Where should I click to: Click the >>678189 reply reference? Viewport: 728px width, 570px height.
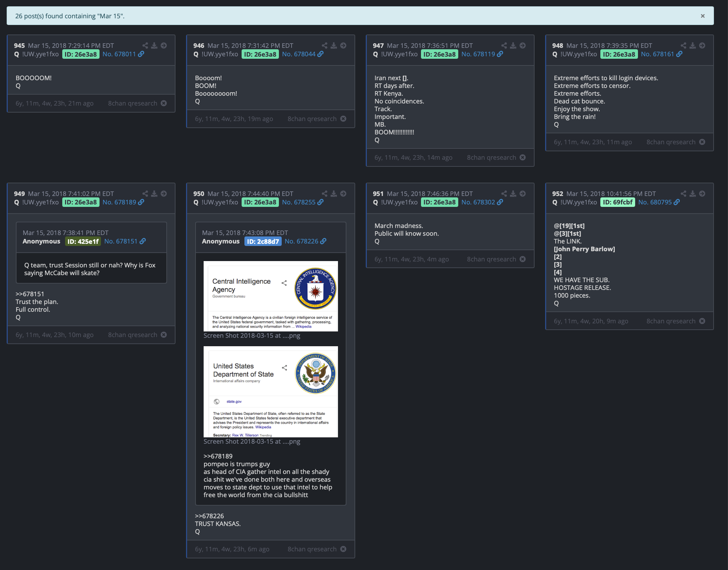pos(218,456)
